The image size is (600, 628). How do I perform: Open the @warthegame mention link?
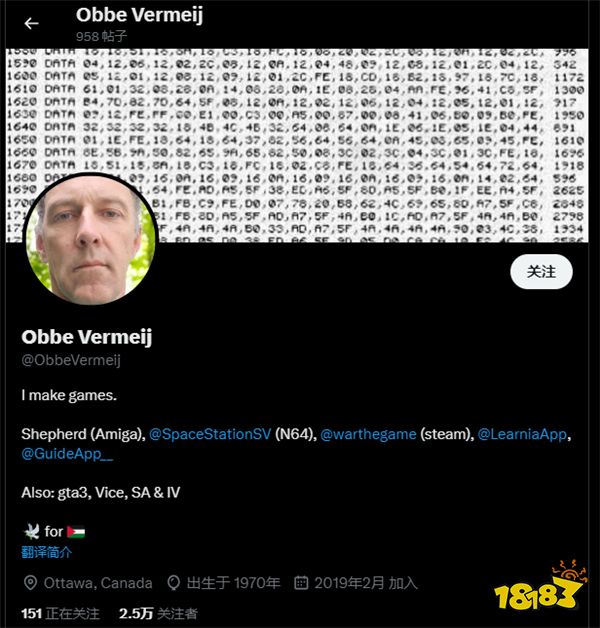[368, 434]
